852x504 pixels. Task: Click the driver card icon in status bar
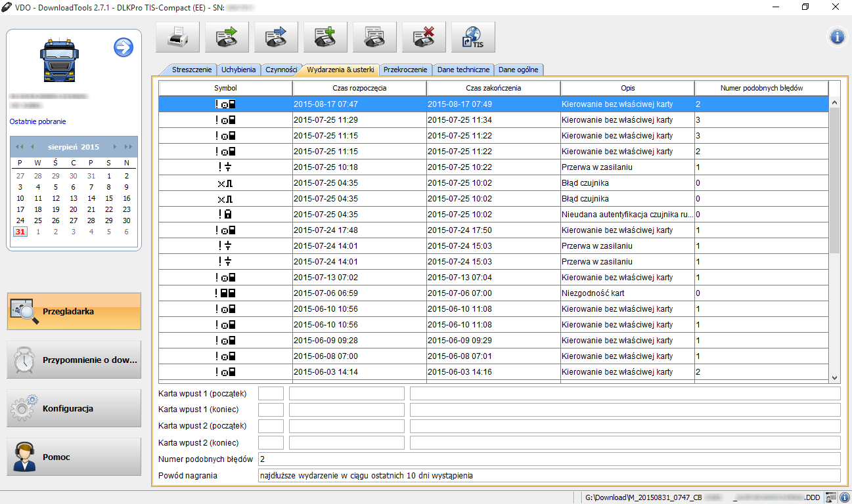(831, 497)
